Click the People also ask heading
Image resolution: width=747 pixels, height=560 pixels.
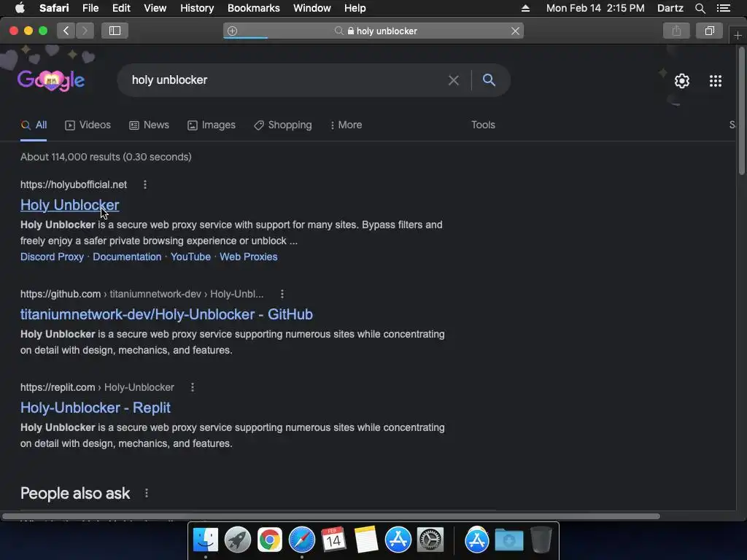pyautogui.click(x=75, y=494)
